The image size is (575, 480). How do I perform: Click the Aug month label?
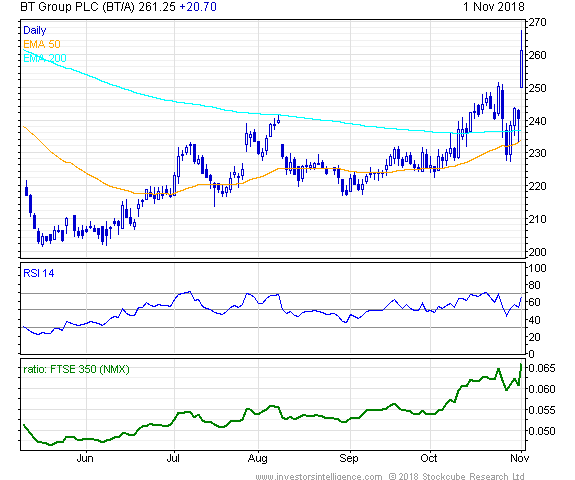[x=257, y=458]
